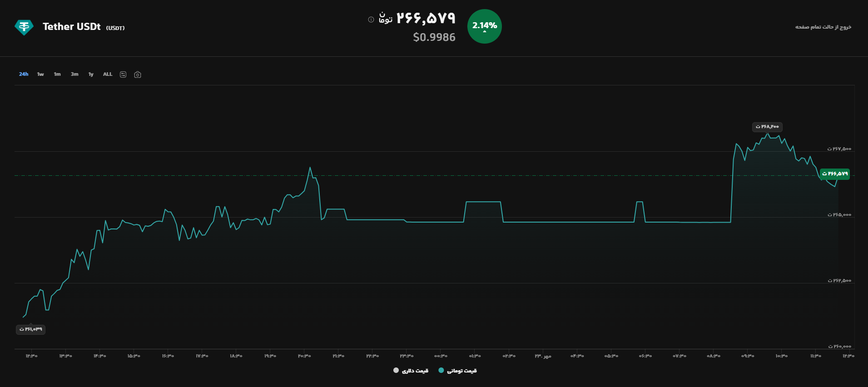Click the high marker label ۲۶۸,۲۰۰

(767, 127)
